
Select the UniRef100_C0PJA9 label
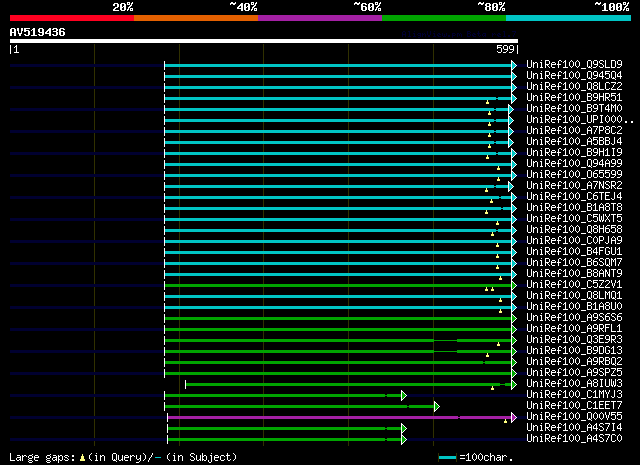pyautogui.click(x=574, y=241)
